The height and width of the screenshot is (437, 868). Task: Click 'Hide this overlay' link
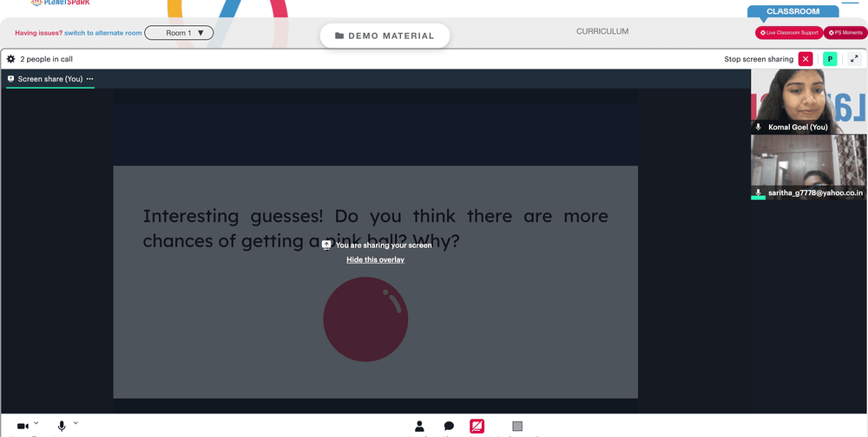(375, 259)
